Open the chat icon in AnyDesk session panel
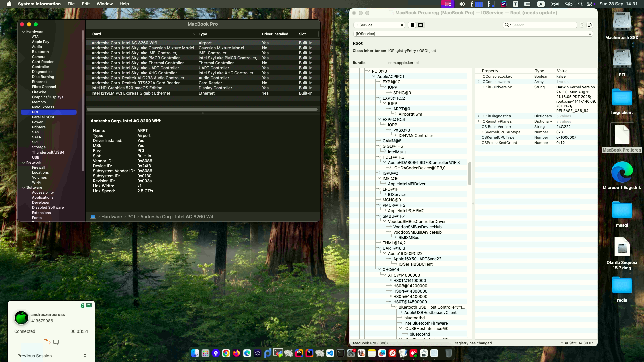This screenshot has width=644, height=362. pos(56,342)
